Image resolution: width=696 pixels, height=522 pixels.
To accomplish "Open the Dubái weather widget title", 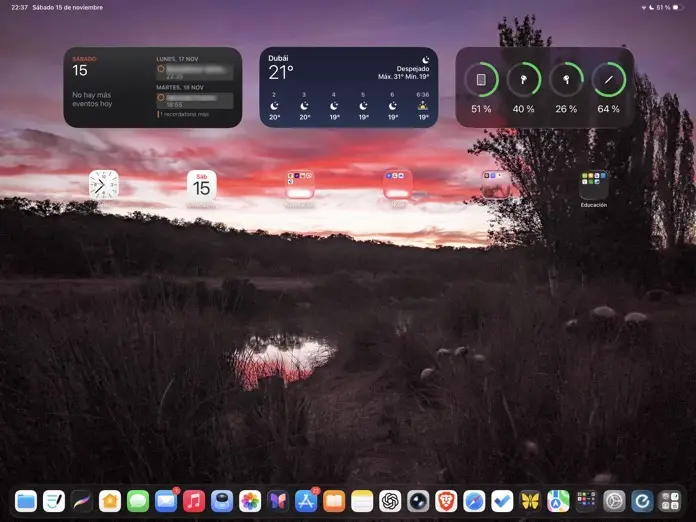I will [x=278, y=58].
